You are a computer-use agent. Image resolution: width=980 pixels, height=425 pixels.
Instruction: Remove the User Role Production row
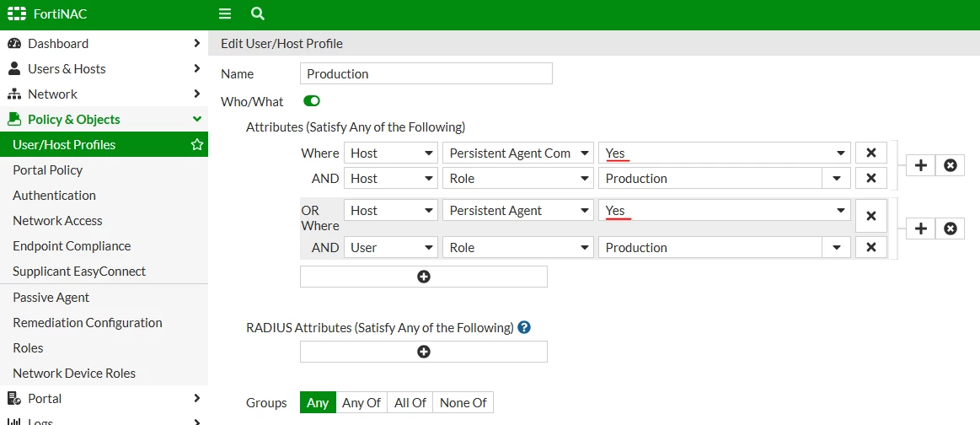pyautogui.click(x=871, y=248)
